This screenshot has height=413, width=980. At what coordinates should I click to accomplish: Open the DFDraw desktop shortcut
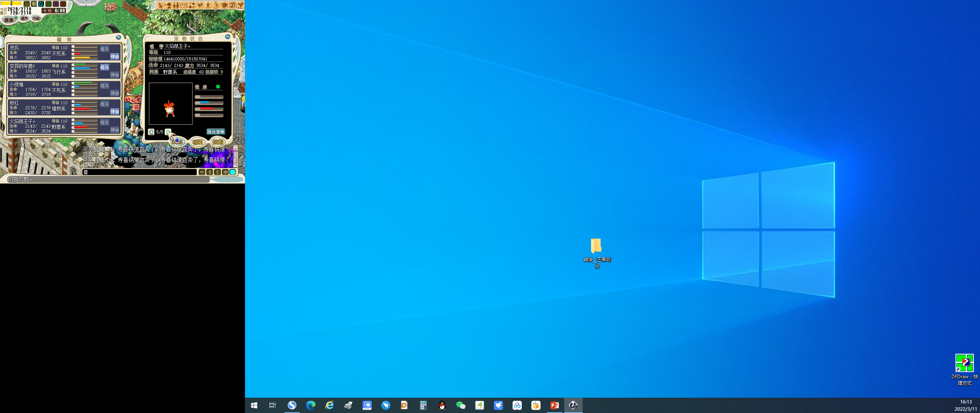click(964, 369)
